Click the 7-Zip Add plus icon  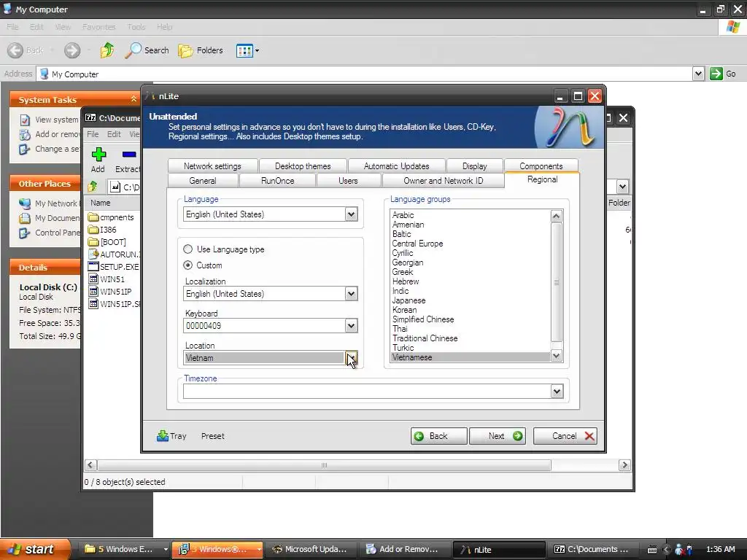point(98,155)
